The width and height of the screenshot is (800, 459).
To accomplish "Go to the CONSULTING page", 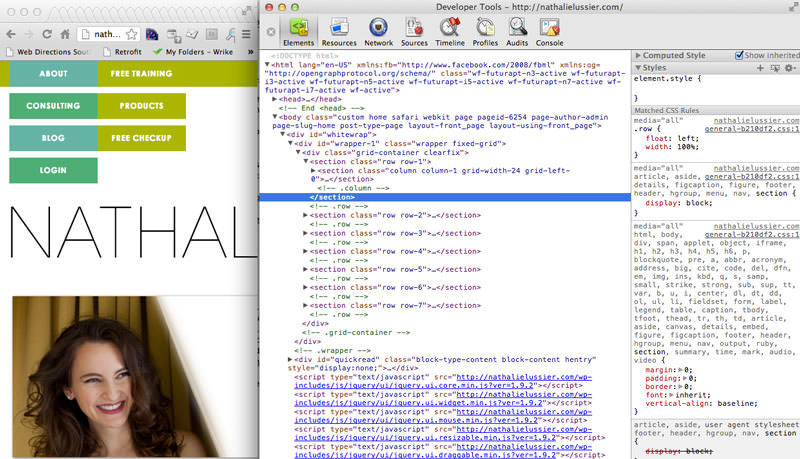I will tap(53, 106).
